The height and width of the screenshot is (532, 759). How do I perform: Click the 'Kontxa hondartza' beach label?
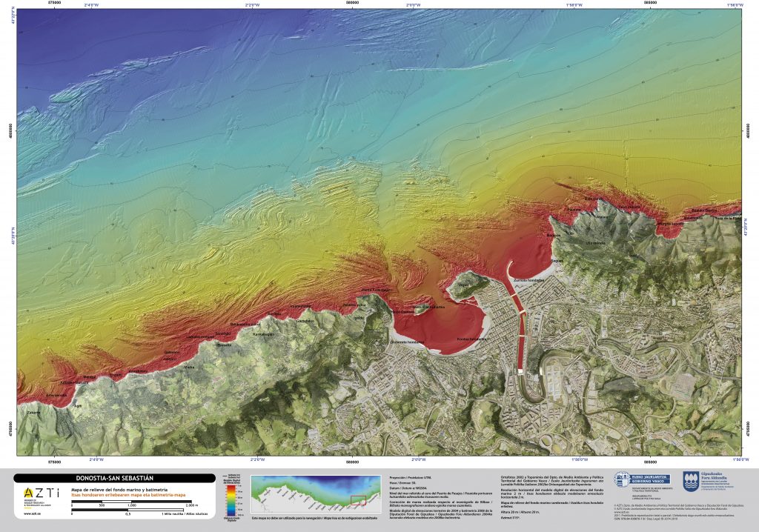[471, 339]
